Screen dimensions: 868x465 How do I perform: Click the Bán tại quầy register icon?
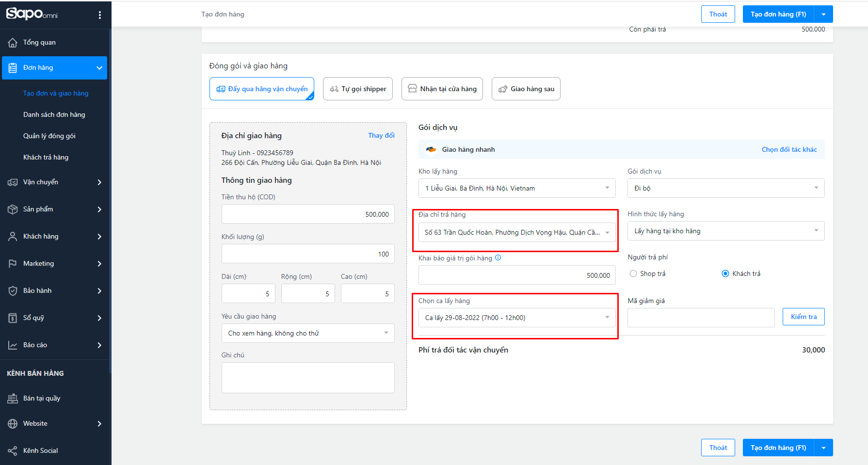click(13, 399)
